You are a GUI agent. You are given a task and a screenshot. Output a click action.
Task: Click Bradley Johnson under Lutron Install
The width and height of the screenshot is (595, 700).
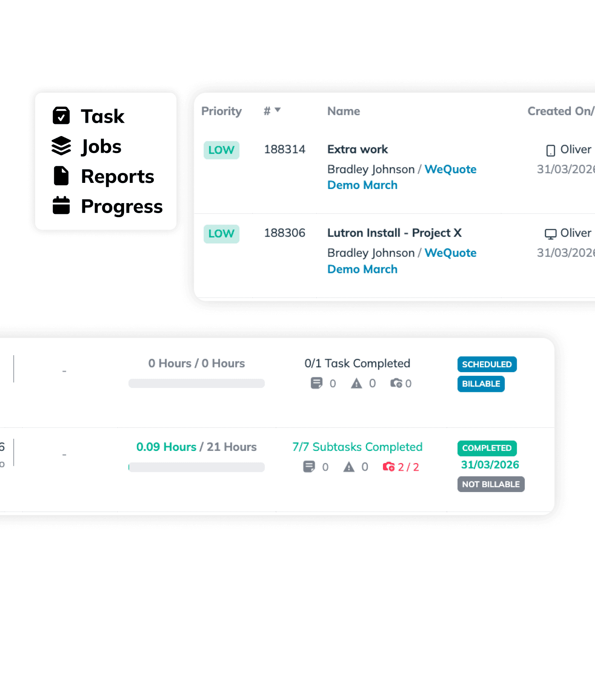point(371,253)
